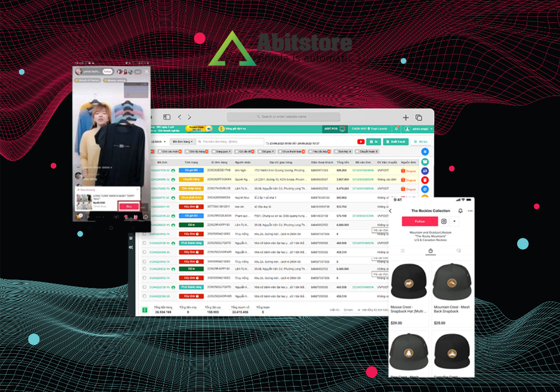Image resolution: width=560 pixels, height=392 pixels.
Task: Click the Đã gửi BĐ status in first row
Action: (x=191, y=170)
